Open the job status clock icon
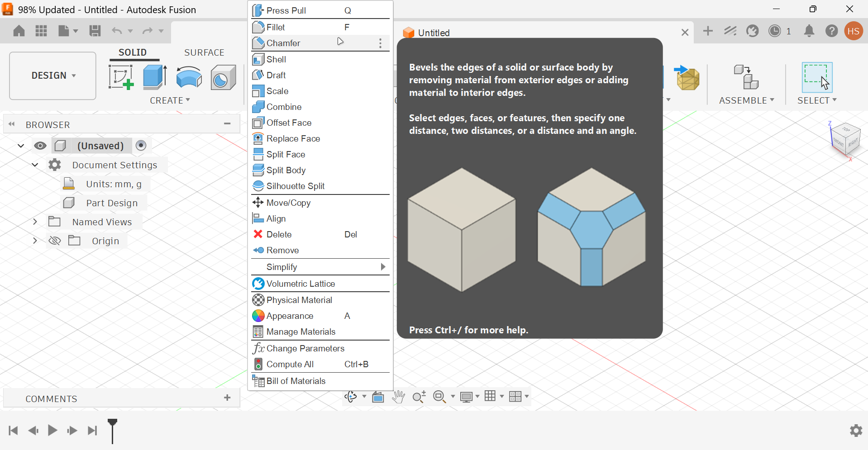This screenshot has height=450, width=868. (775, 31)
